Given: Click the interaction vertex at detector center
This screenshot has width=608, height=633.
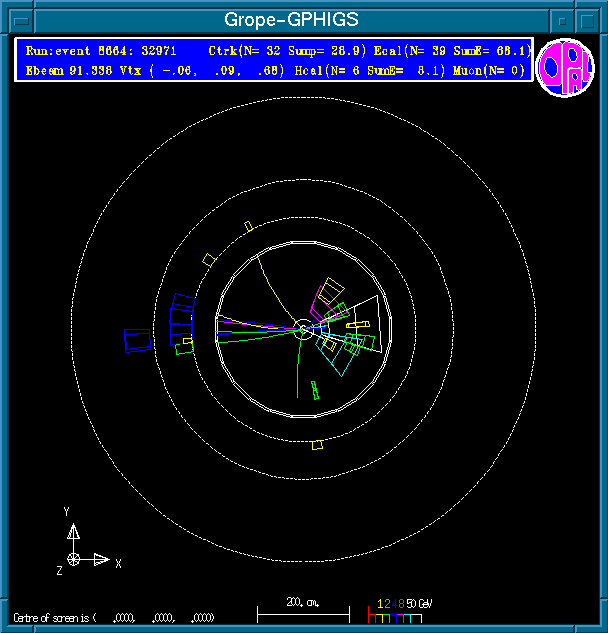Looking at the screenshot, I should coord(303,327).
